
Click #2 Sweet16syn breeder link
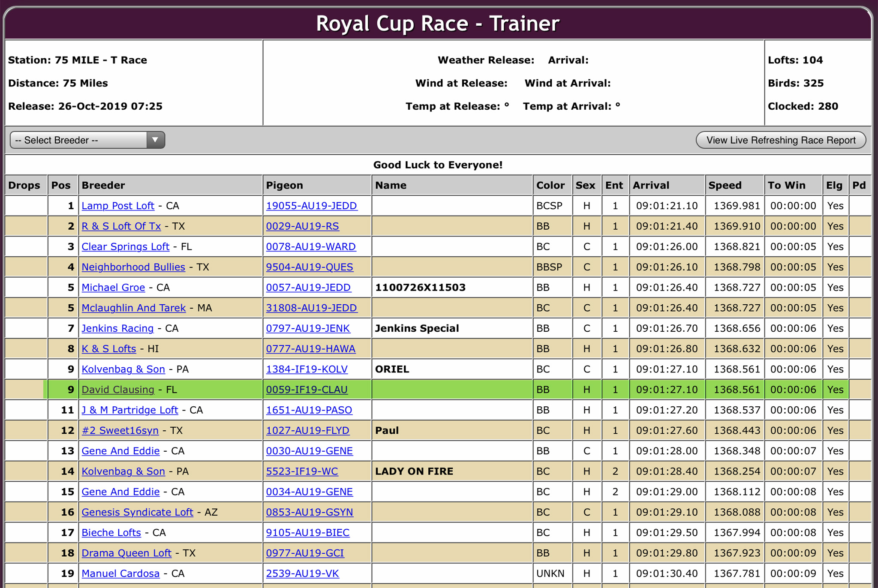[x=120, y=430]
